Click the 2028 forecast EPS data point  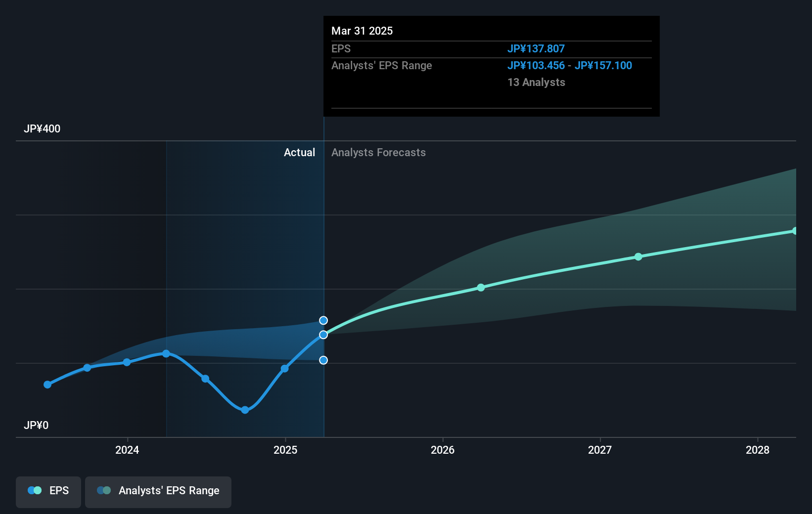pos(795,231)
